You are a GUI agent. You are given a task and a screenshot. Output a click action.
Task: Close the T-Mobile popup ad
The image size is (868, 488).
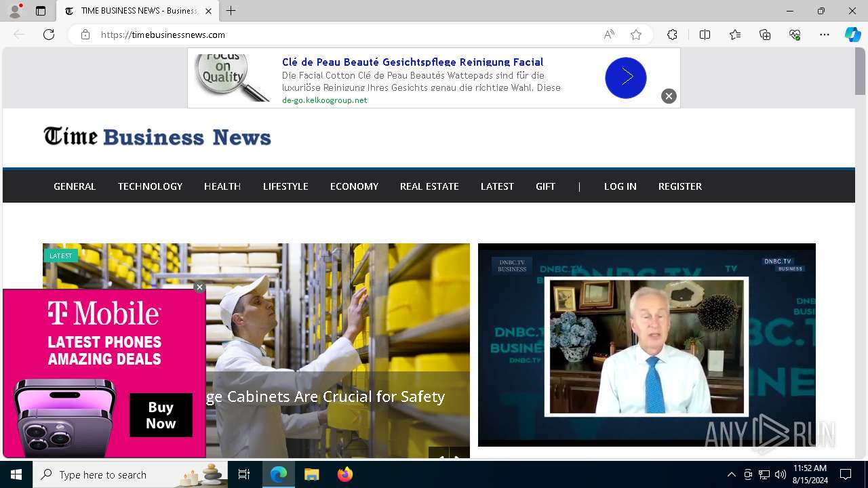199,287
